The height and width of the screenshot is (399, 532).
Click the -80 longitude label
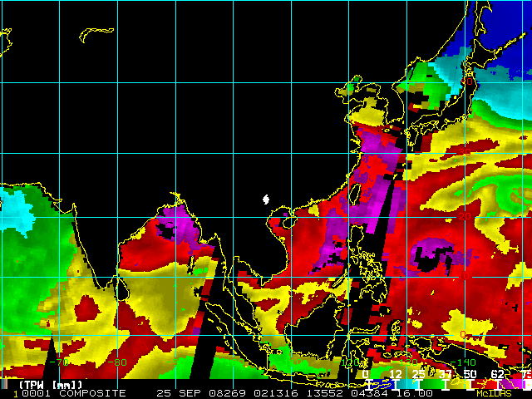pos(119,362)
